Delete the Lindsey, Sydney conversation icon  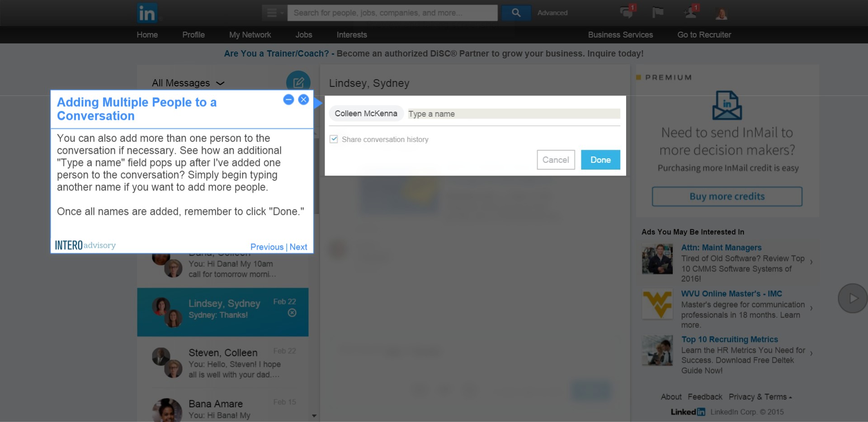[x=292, y=313]
